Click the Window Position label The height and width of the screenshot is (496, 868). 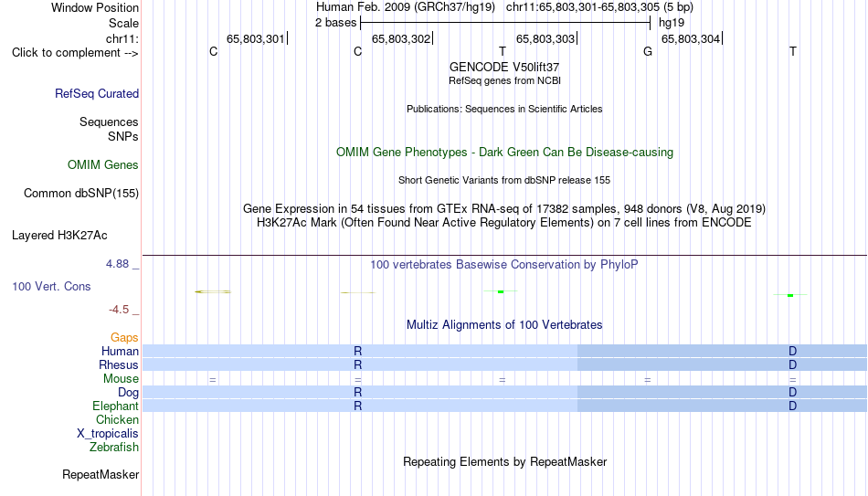click(x=95, y=7)
